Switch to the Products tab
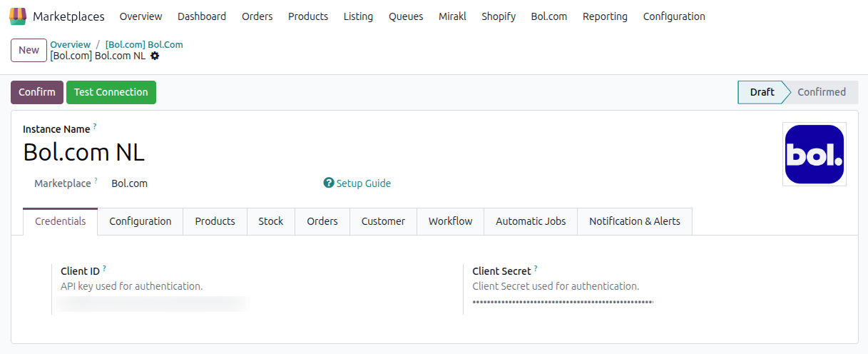868x354 pixels. tap(215, 221)
